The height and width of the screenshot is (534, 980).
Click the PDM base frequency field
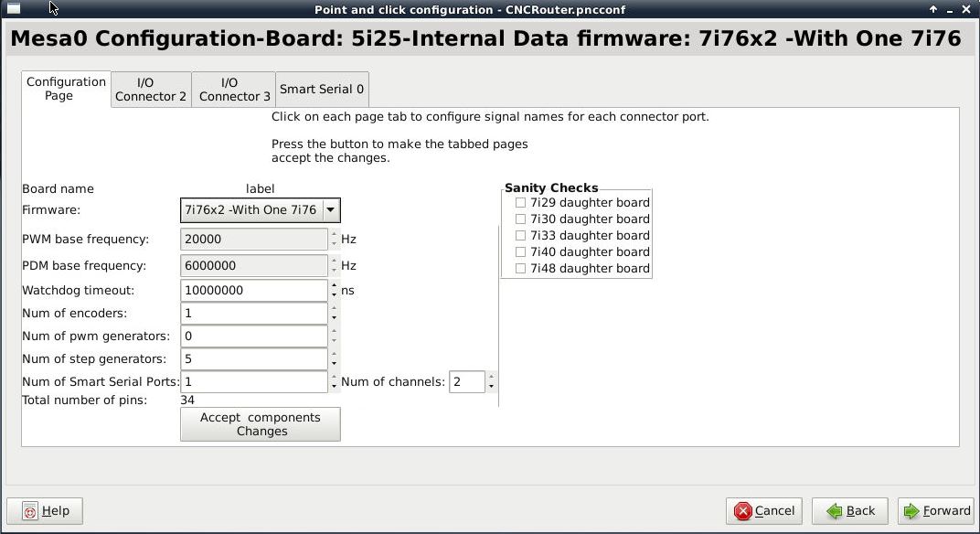tap(254, 266)
